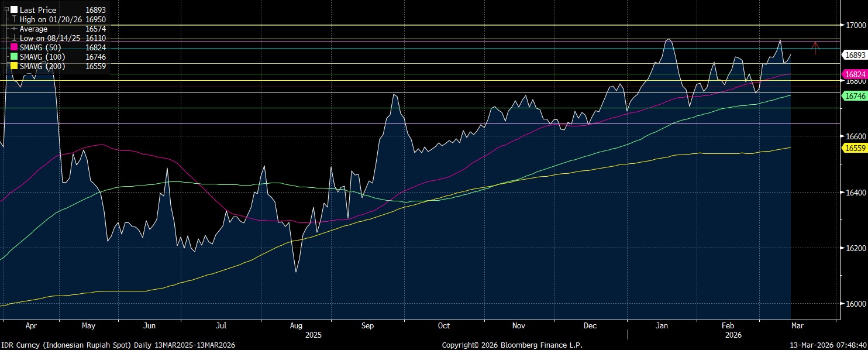Select the High marker icon in legend
The image size is (868, 350).
pos(14,19)
